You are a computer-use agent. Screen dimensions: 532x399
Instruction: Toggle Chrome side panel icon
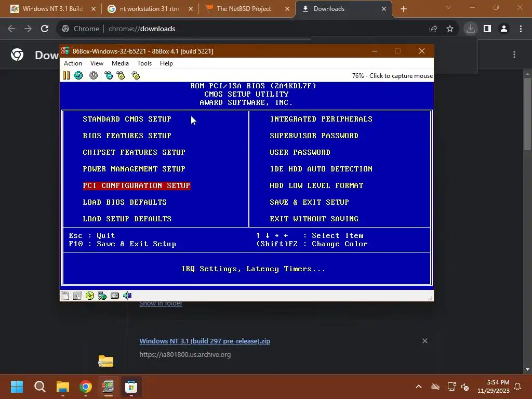coord(487,29)
